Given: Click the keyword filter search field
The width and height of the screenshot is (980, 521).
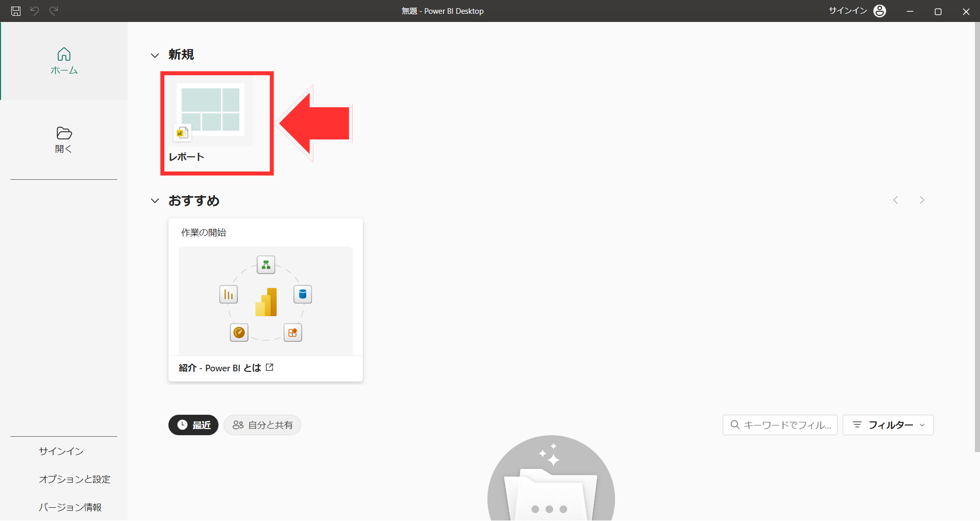Looking at the screenshot, I should click(x=780, y=425).
